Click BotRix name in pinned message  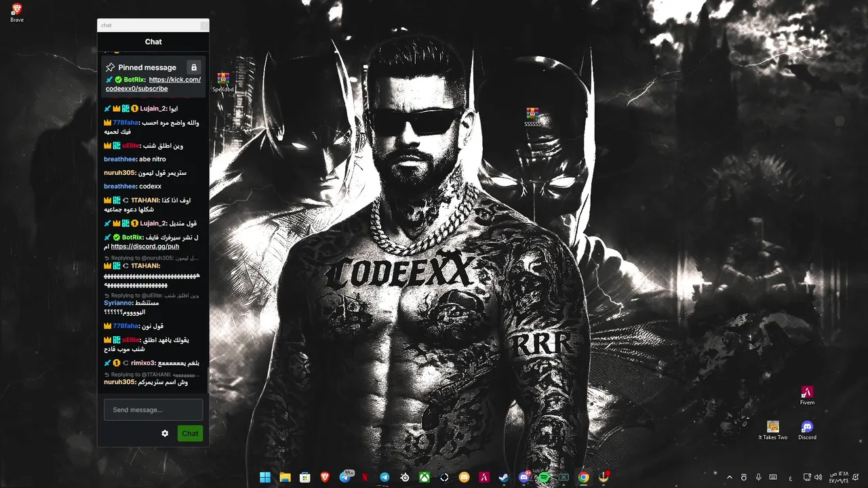(134, 79)
